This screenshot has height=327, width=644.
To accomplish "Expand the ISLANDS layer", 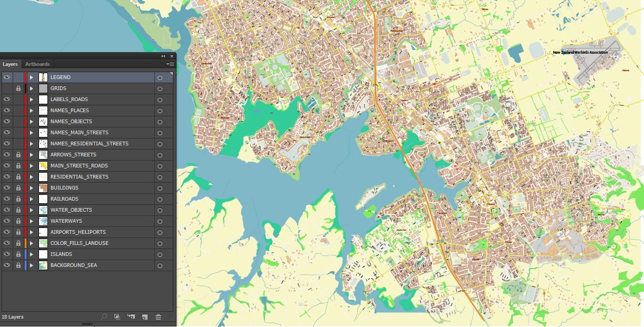I will 32,254.
